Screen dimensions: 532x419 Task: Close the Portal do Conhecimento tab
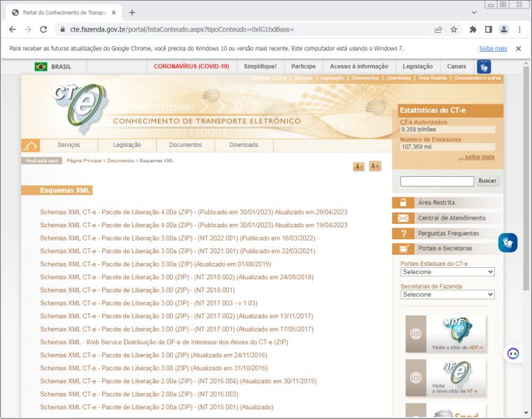tap(113, 13)
